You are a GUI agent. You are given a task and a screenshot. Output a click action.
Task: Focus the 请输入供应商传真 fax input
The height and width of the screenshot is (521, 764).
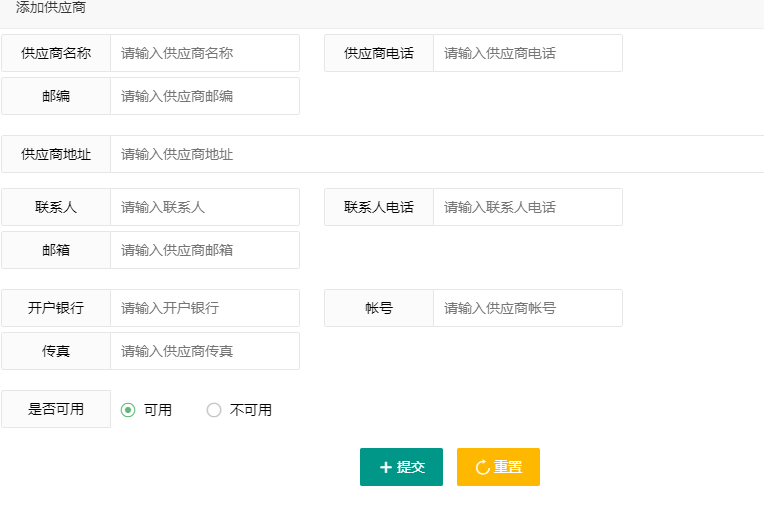[205, 351]
